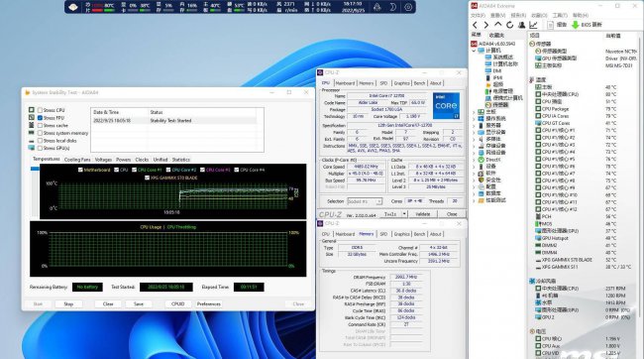Open the 文件(F) menu in AIDA64
This screenshot has height=359, width=644.
tap(478, 15)
